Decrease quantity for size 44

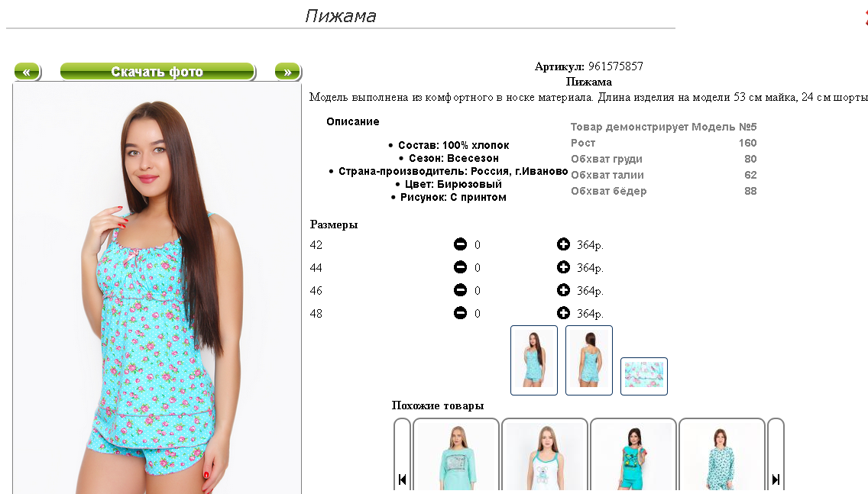[x=460, y=267]
